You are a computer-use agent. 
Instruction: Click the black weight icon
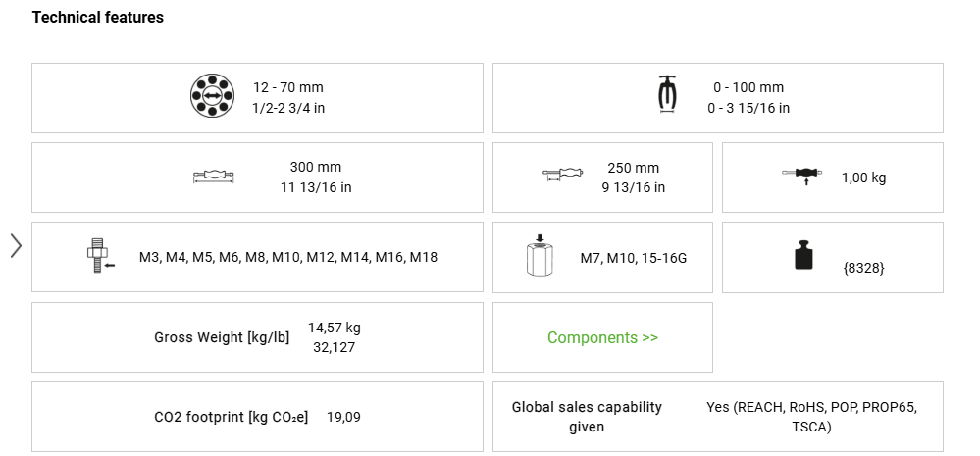pos(803,257)
